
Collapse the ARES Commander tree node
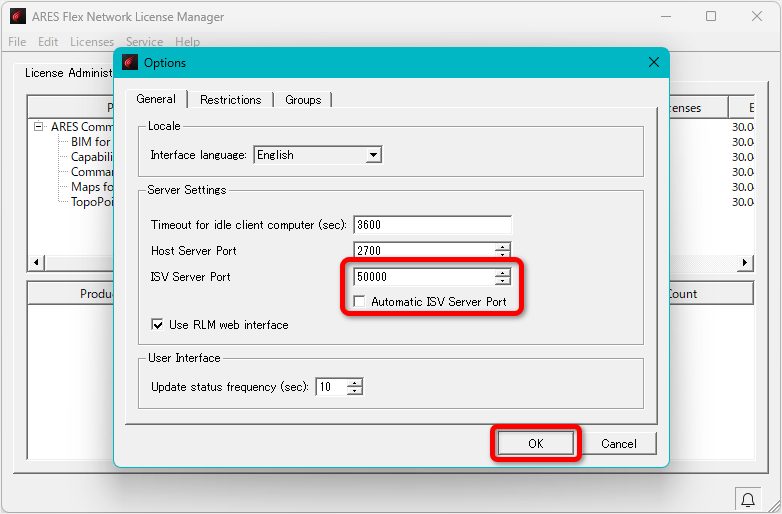click(x=38, y=127)
